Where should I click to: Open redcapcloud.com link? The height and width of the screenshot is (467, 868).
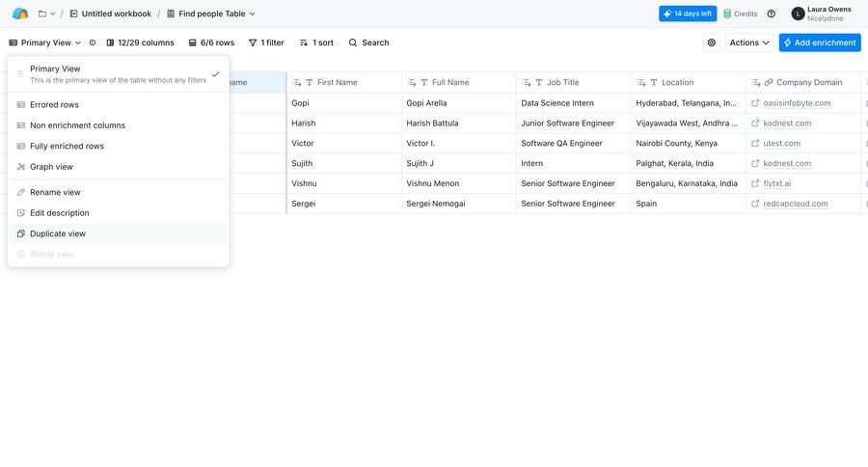pyautogui.click(x=796, y=204)
